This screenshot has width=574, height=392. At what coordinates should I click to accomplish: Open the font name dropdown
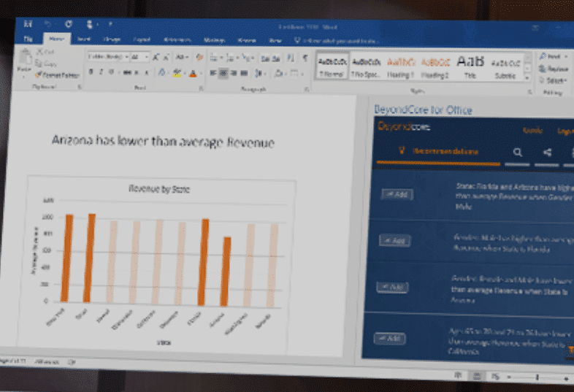107,57
